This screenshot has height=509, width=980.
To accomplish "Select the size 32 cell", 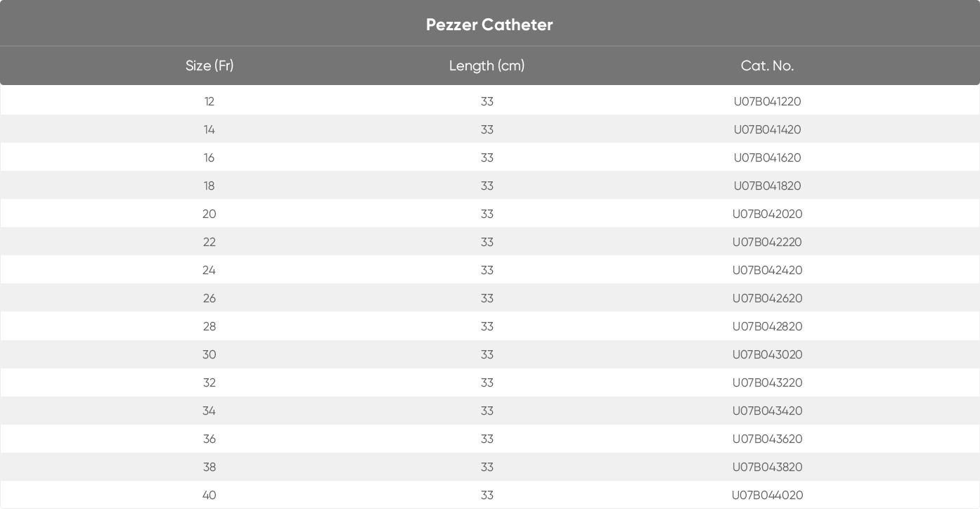I will click(209, 382).
